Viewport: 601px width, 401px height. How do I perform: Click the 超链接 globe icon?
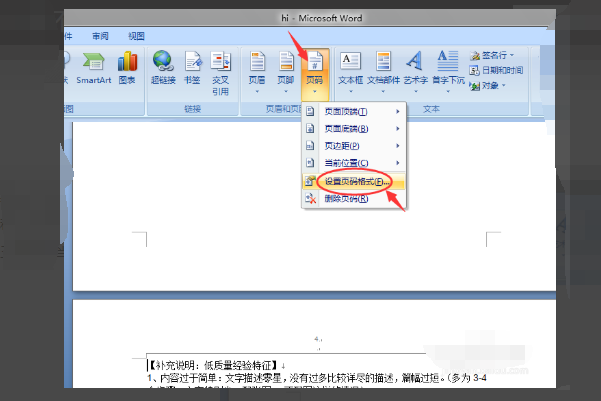(163, 61)
